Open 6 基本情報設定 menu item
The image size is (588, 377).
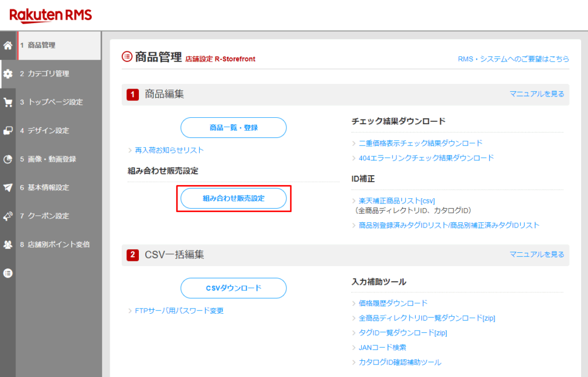[x=58, y=188]
